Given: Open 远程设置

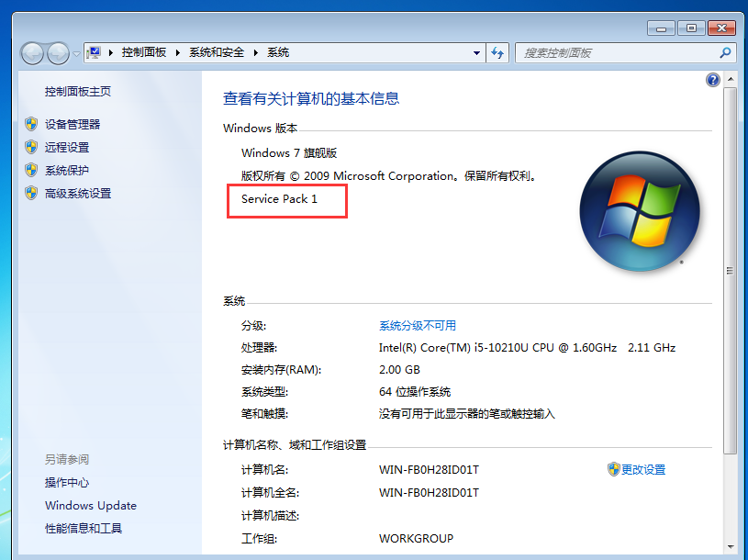Looking at the screenshot, I should (x=67, y=147).
